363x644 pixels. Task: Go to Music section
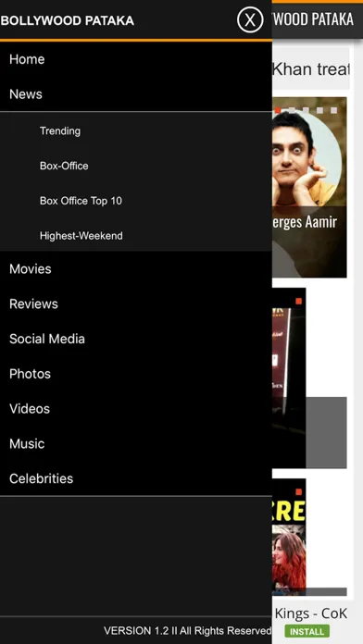136,443
